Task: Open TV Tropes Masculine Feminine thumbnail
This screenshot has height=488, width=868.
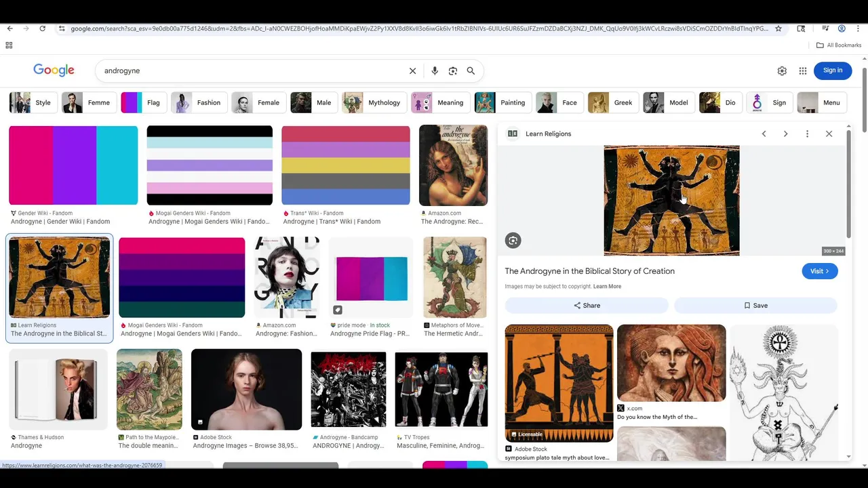Action: (441, 389)
